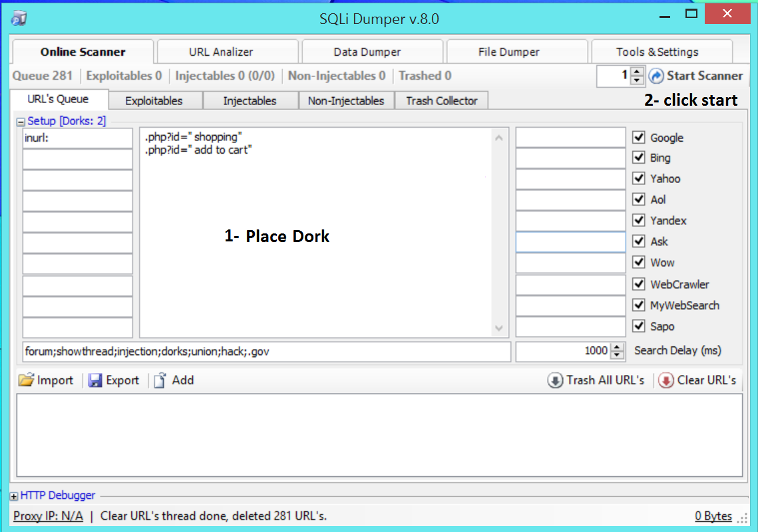The height and width of the screenshot is (532, 758).
Task: Select the Non-Injectables sub-tab
Action: 345,100
